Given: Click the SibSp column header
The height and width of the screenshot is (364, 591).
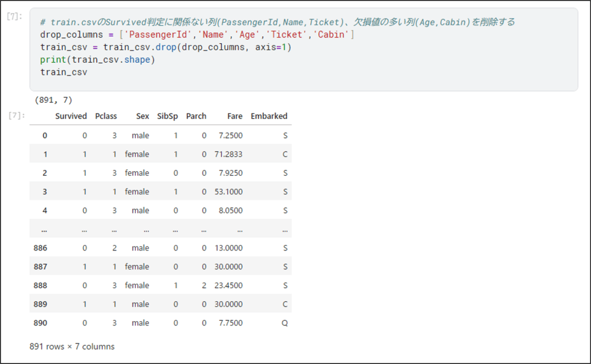Looking at the screenshot, I should [x=167, y=116].
